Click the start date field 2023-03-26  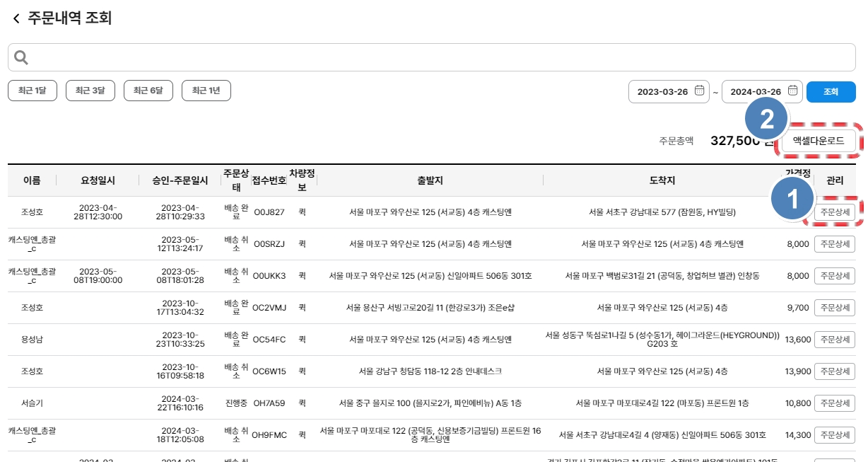tap(662, 91)
